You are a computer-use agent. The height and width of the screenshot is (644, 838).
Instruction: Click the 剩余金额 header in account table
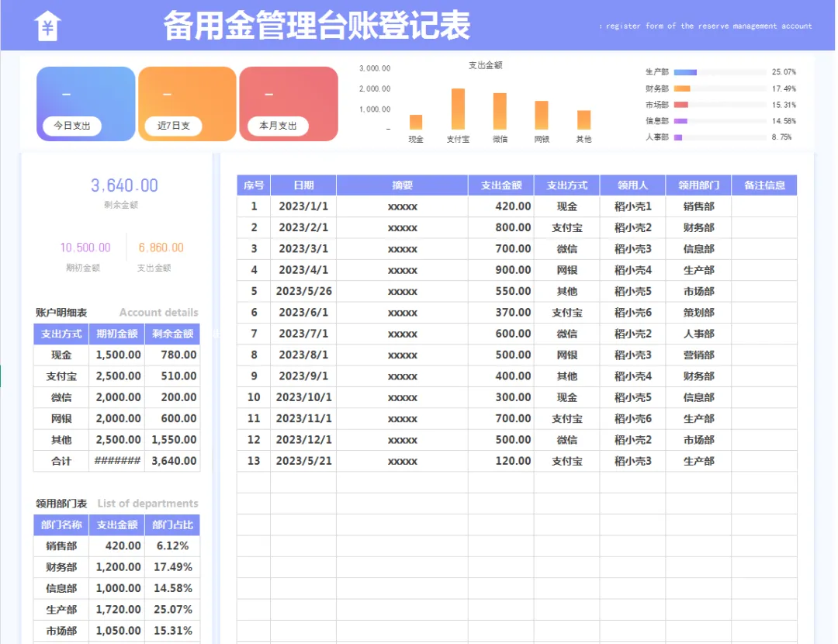[172, 334]
